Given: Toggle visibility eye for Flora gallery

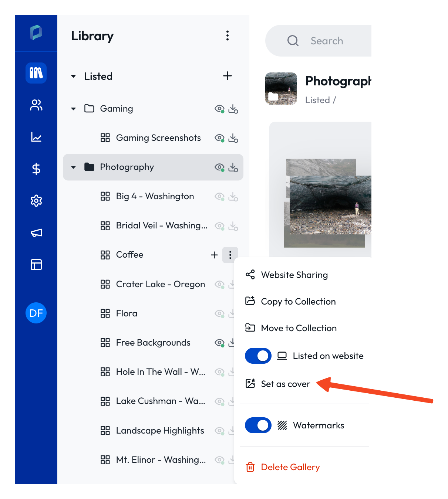Looking at the screenshot, I should point(219,313).
